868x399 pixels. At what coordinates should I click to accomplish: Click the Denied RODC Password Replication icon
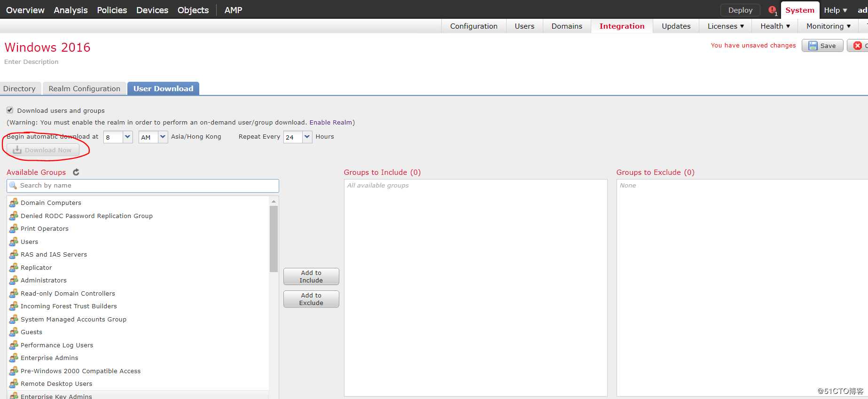coord(14,216)
